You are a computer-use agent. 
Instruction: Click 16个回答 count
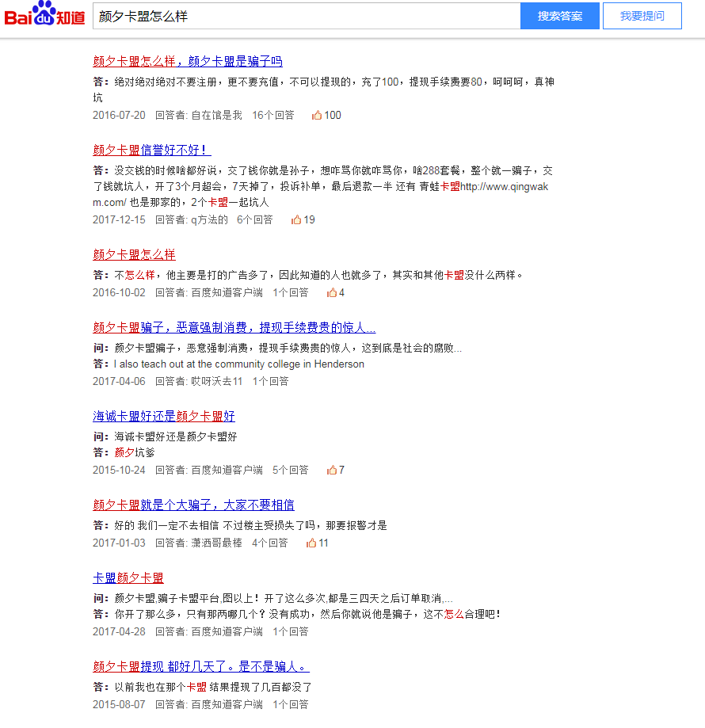[273, 115]
